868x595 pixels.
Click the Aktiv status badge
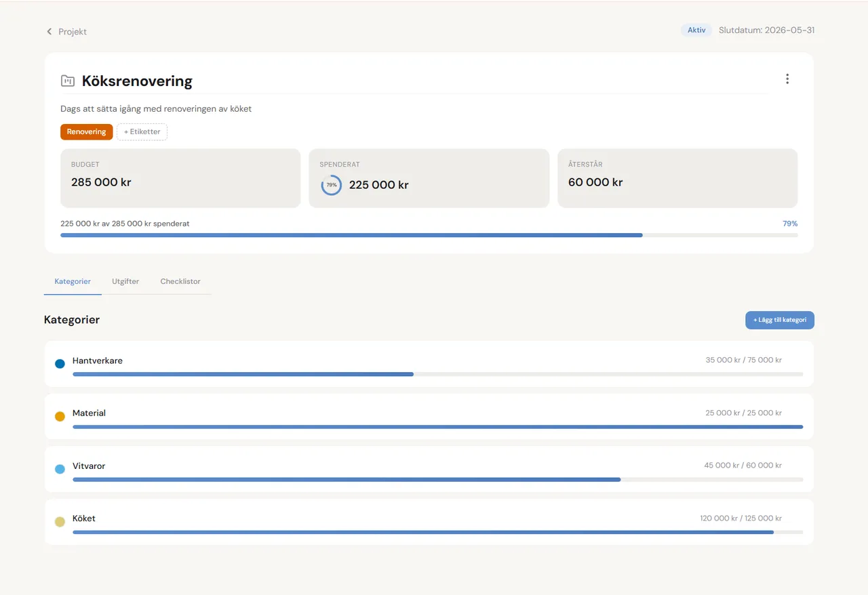coord(696,30)
